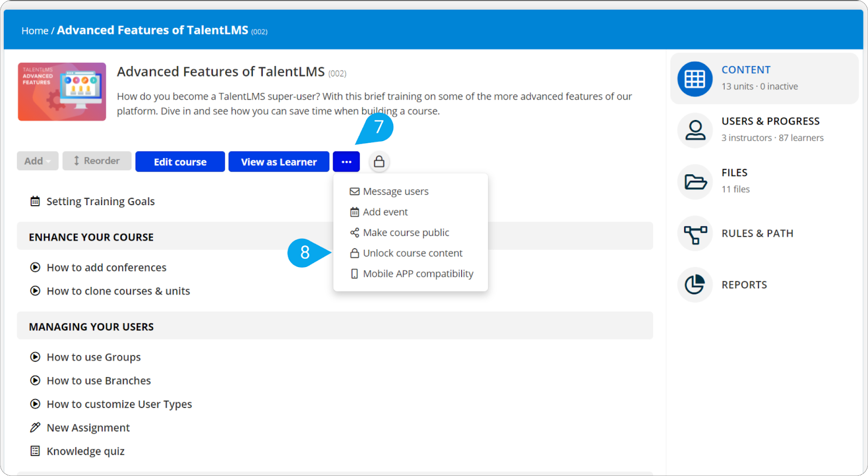Click Advanced Features of TalentLMS breadcrumb title
Viewport: 868px width, 476px height.
(152, 30)
